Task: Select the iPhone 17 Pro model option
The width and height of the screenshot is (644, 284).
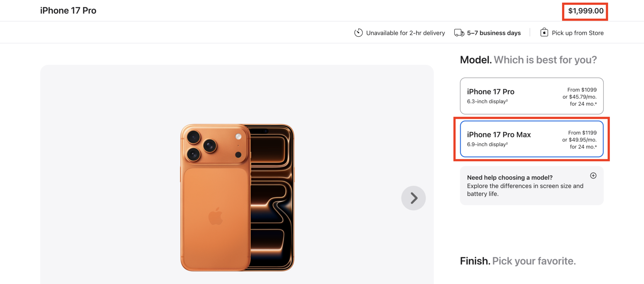Action: click(x=531, y=96)
